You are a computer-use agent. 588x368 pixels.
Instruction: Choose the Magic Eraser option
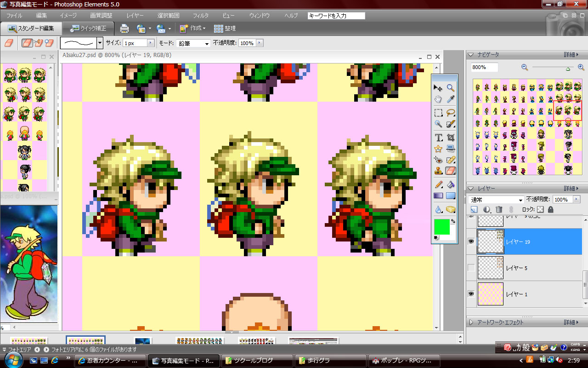point(49,43)
